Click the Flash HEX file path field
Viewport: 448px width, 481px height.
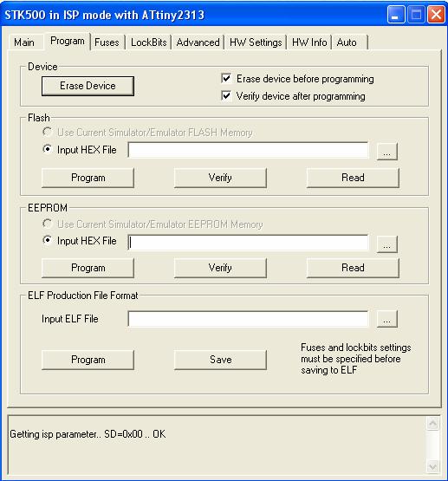click(248, 150)
